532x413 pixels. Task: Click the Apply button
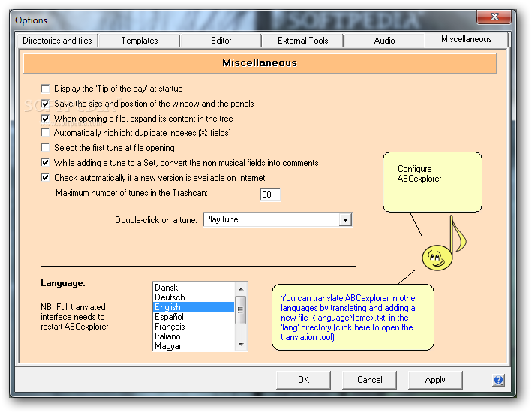coord(435,380)
